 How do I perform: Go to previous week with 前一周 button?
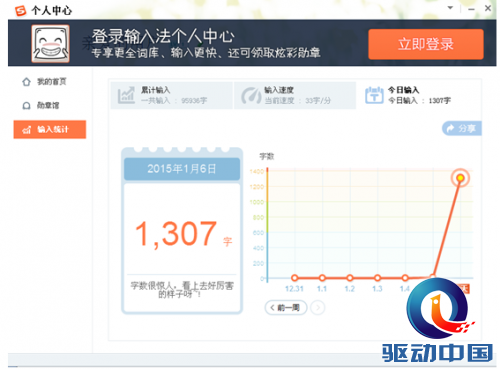[x=286, y=307]
